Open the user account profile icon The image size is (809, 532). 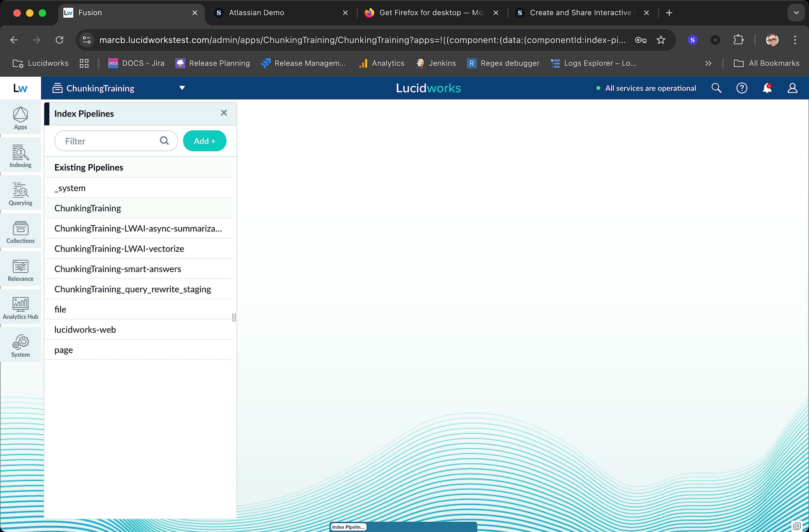click(x=792, y=88)
